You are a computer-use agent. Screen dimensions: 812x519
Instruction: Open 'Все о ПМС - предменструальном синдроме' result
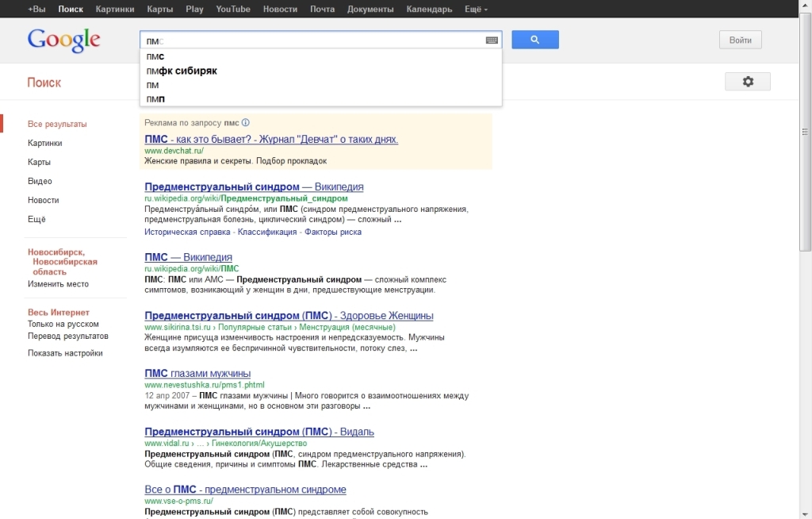[246, 490]
